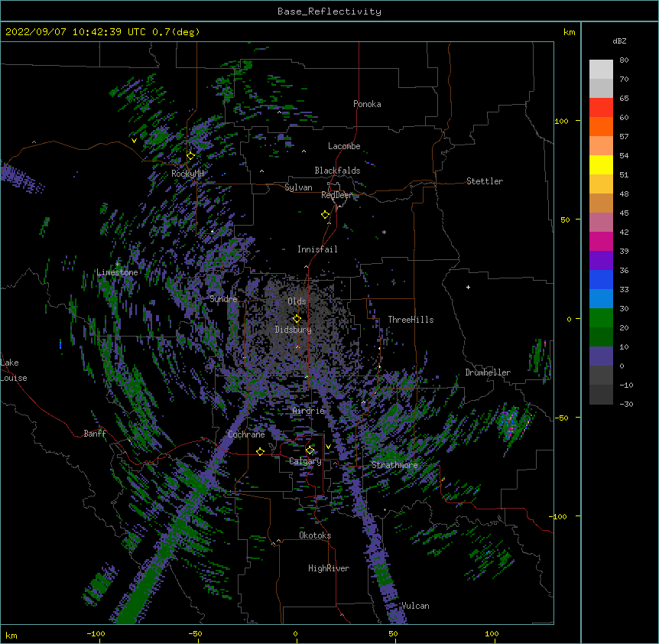This screenshot has height=644, width=659.
Task: Click the yellow marker near RockyMH
Action: point(190,156)
